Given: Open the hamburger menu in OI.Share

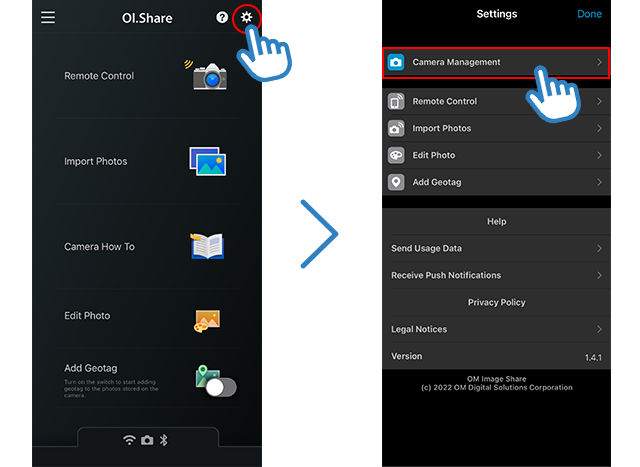Looking at the screenshot, I should pos(48,18).
